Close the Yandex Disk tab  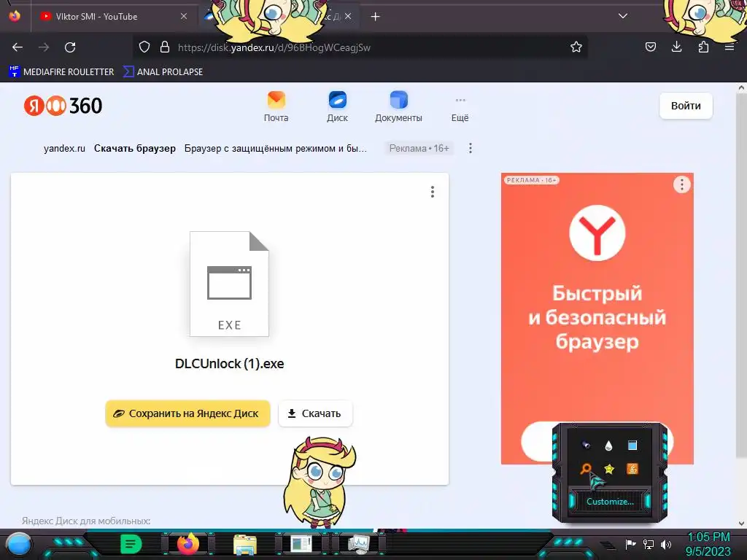[x=348, y=17]
